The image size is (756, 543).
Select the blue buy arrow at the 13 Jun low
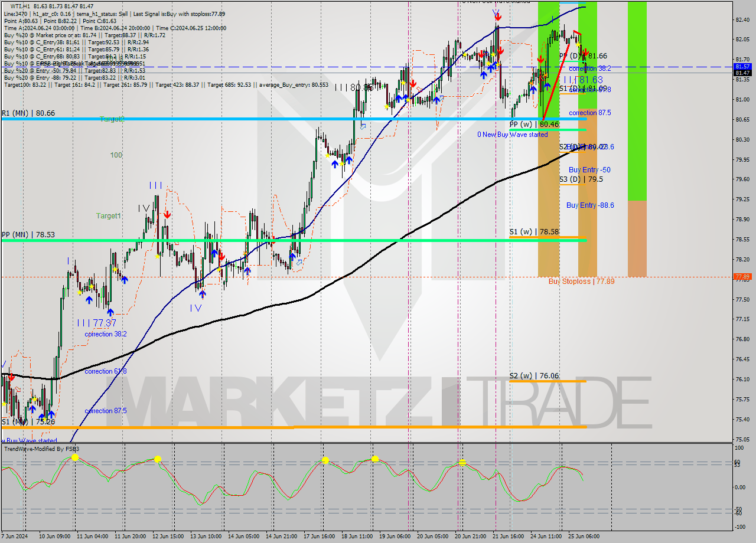(x=203, y=293)
